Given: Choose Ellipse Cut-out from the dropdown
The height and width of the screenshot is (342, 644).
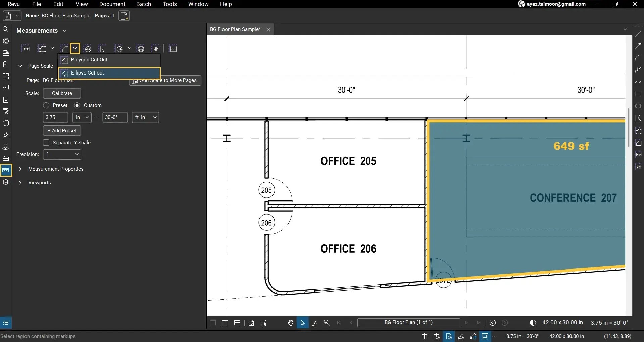Looking at the screenshot, I should pyautogui.click(x=109, y=73).
